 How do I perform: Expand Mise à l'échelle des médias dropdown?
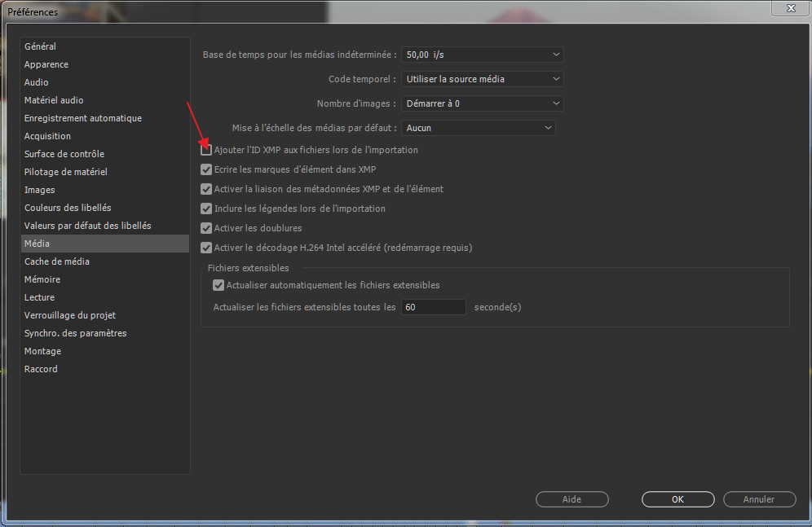[x=479, y=128]
